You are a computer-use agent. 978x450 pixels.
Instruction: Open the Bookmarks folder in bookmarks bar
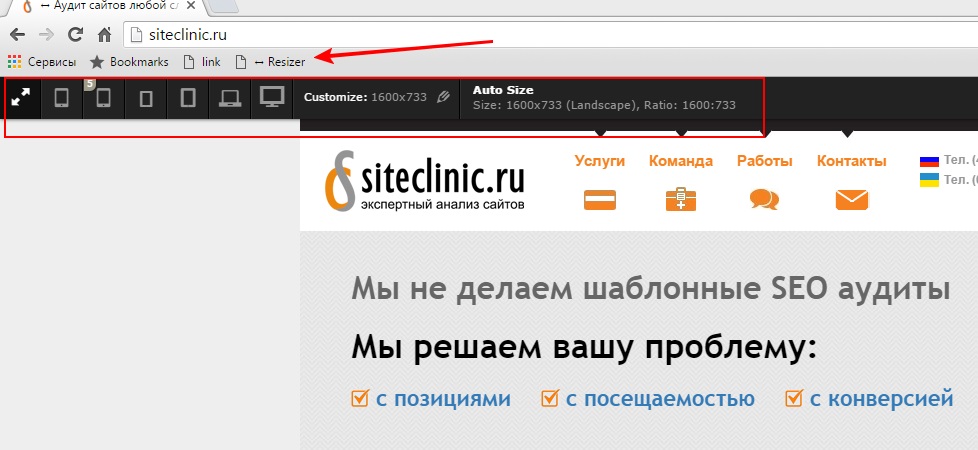tap(129, 62)
